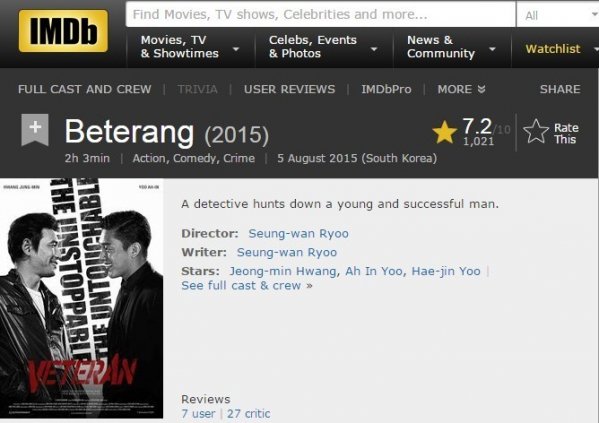Open the 27 critic reviews link
The image size is (599, 423).
click(249, 413)
